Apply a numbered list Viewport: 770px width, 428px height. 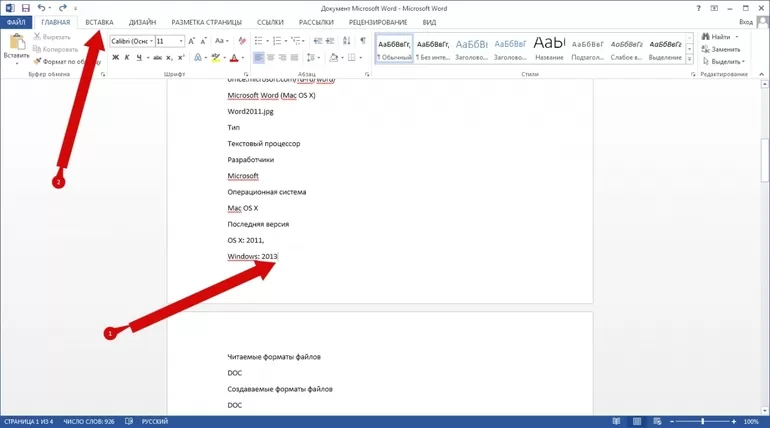tap(277, 41)
